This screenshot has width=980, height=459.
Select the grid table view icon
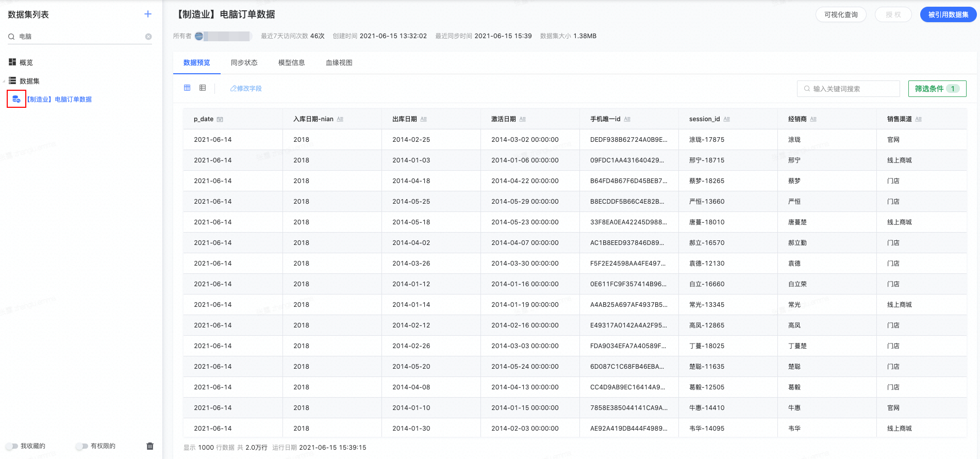(187, 88)
